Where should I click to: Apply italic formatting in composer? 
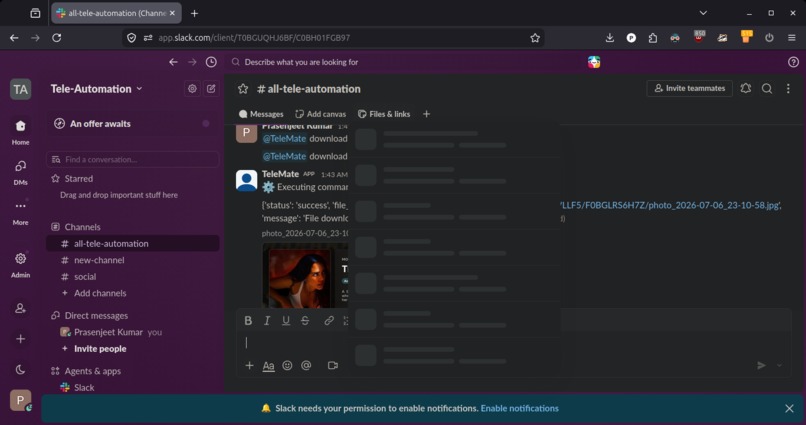click(267, 321)
